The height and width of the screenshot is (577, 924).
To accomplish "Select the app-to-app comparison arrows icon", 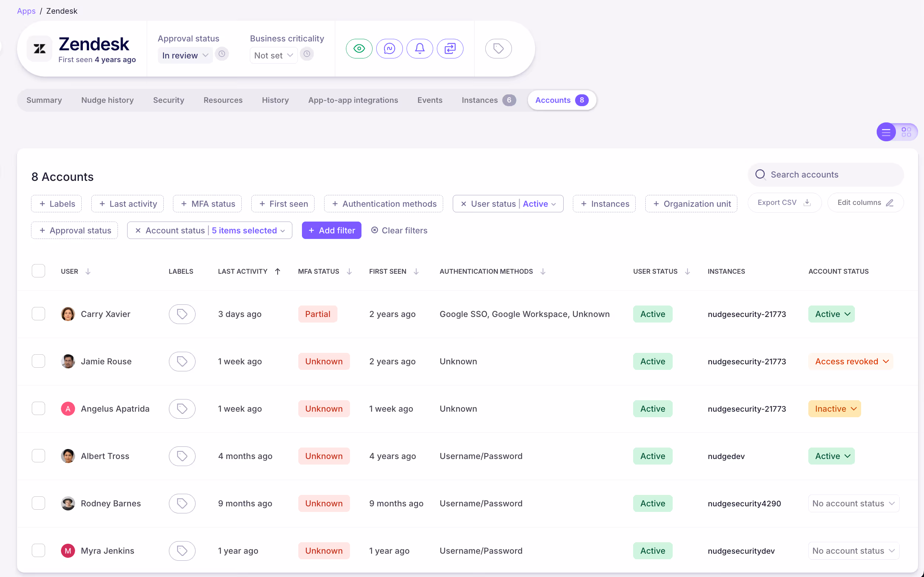I will [450, 48].
